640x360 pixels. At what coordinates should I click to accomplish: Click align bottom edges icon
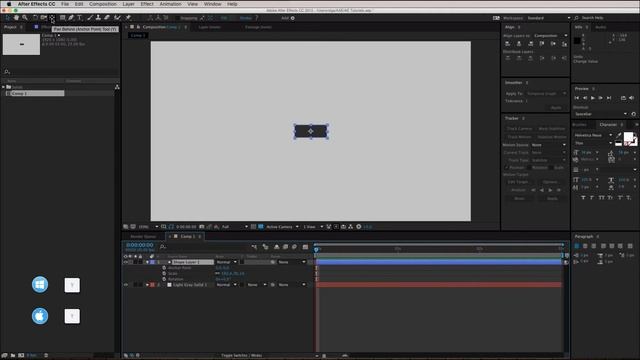pyautogui.click(x=564, y=44)
